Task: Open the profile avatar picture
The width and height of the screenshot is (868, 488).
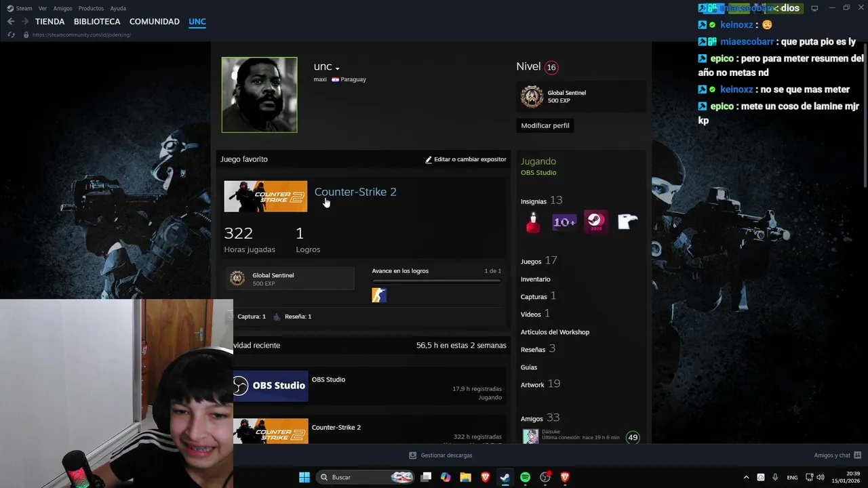Action: click(259, 95)
